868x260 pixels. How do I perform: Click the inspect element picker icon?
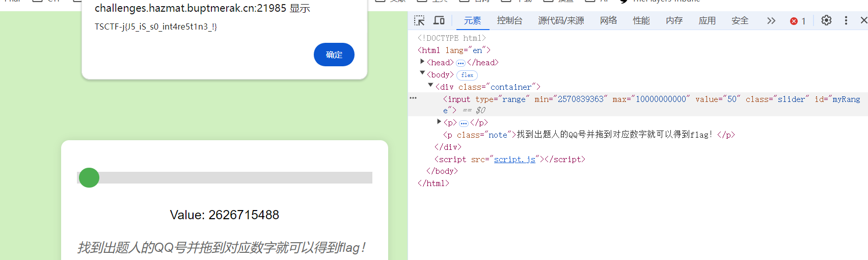[419, 20]
